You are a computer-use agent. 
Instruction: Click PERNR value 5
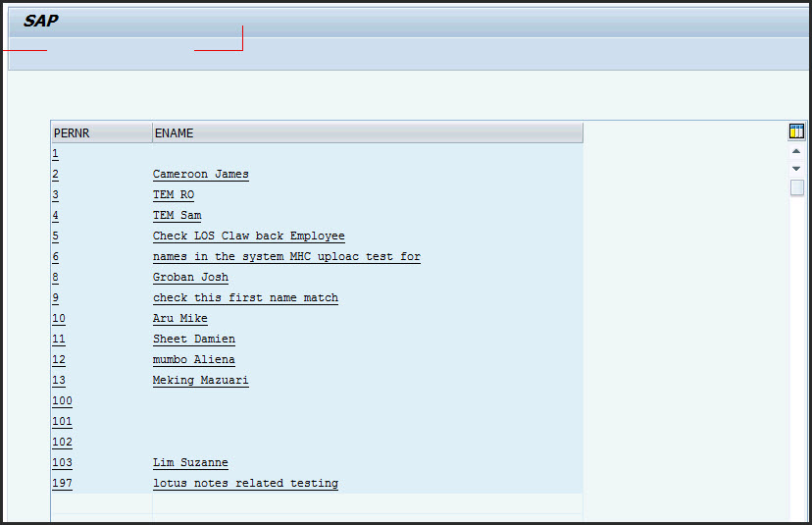coord(56,236)
